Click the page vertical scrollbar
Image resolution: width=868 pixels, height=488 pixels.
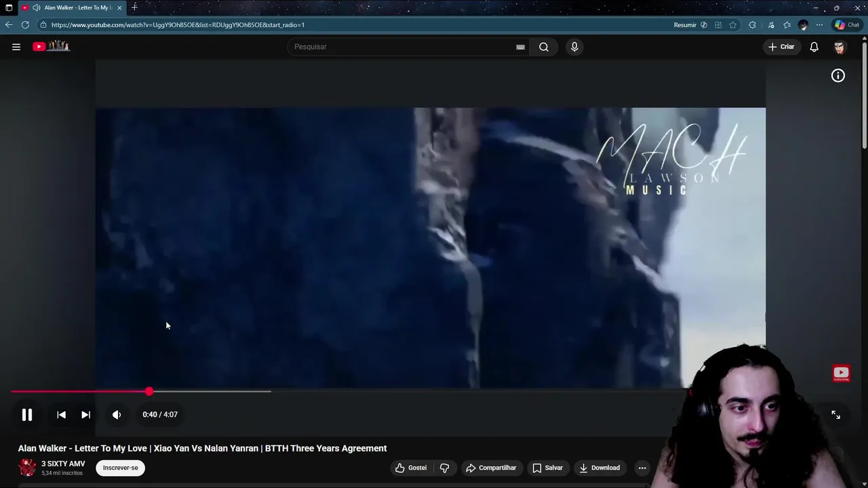(x=864, y=95)
